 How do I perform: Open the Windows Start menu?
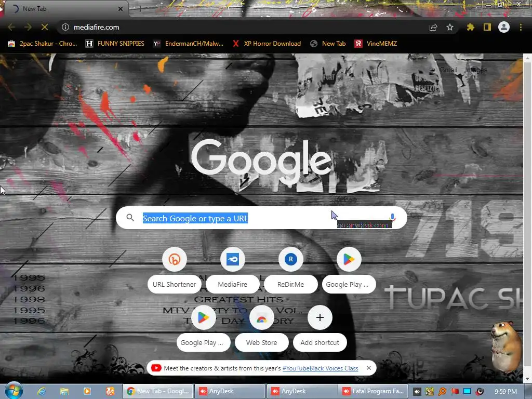(14, 391)
